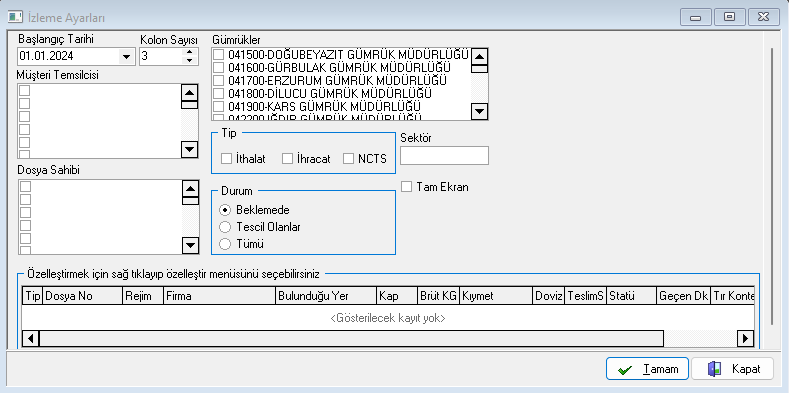Check first item in Dosya Sahibi list
This screenshot has height=393, width=790.
25,186
